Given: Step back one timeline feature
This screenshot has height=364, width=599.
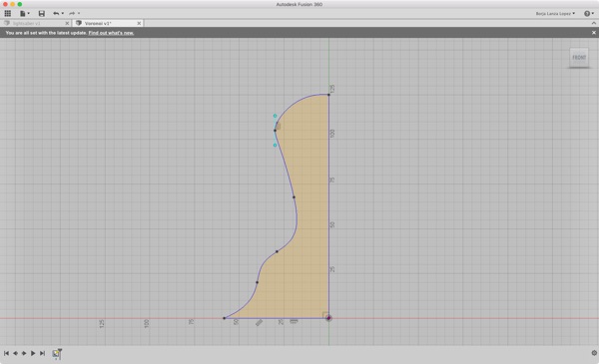Looking at the screenshot, I should (x=15, y=353).
